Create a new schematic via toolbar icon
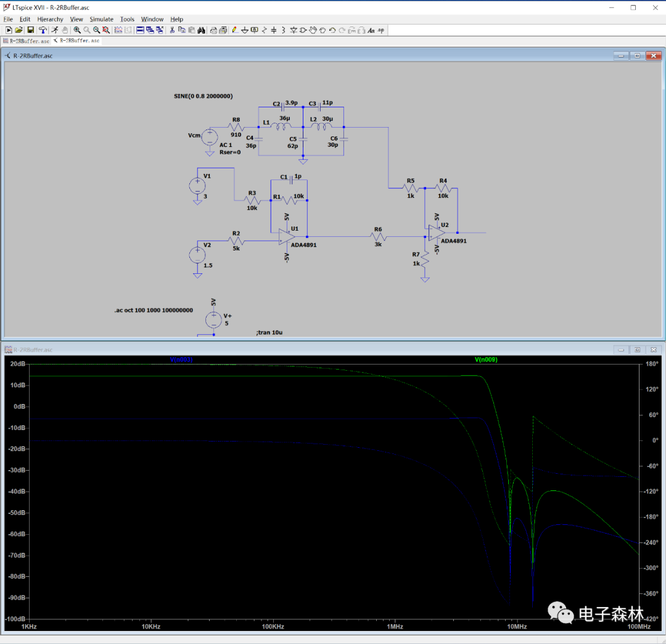 point(9,30)
